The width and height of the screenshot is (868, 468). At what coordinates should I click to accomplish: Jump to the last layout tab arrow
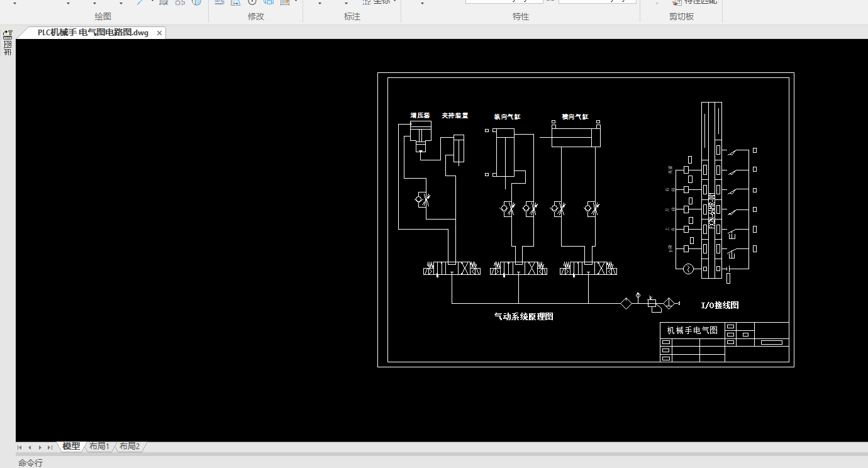(x=50, y=447)
